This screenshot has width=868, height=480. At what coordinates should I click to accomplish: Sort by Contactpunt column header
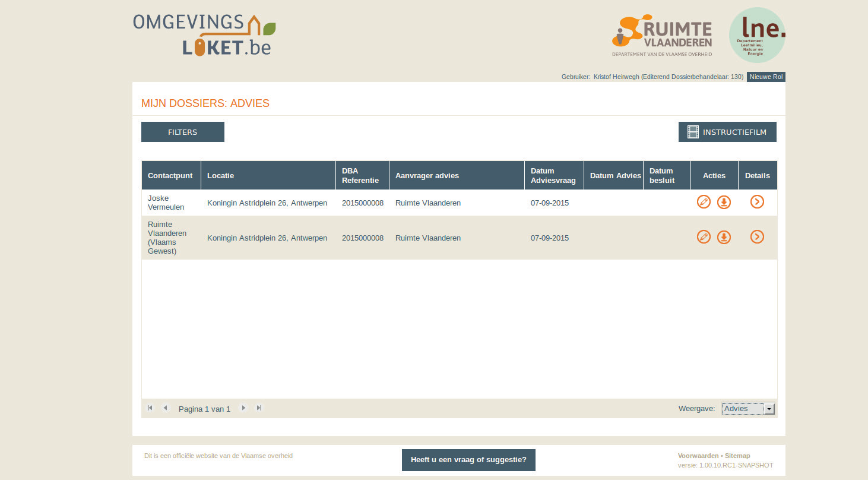171,175
